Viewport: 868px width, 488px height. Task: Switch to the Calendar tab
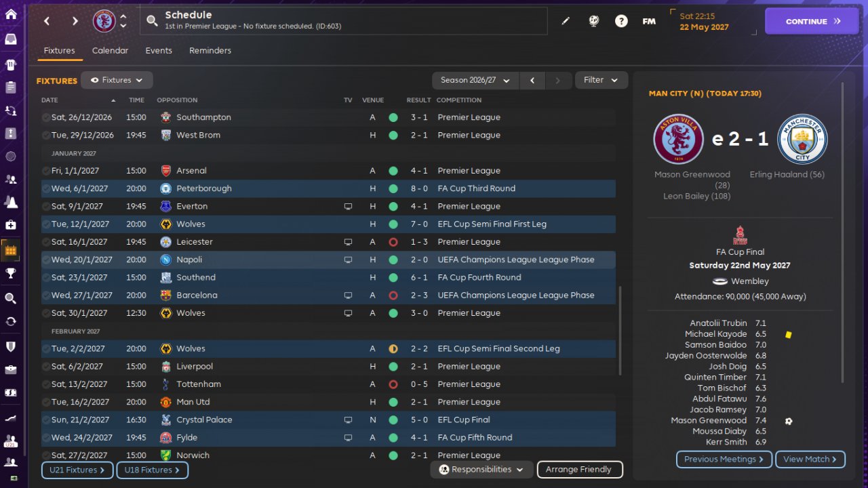point(110,51)
